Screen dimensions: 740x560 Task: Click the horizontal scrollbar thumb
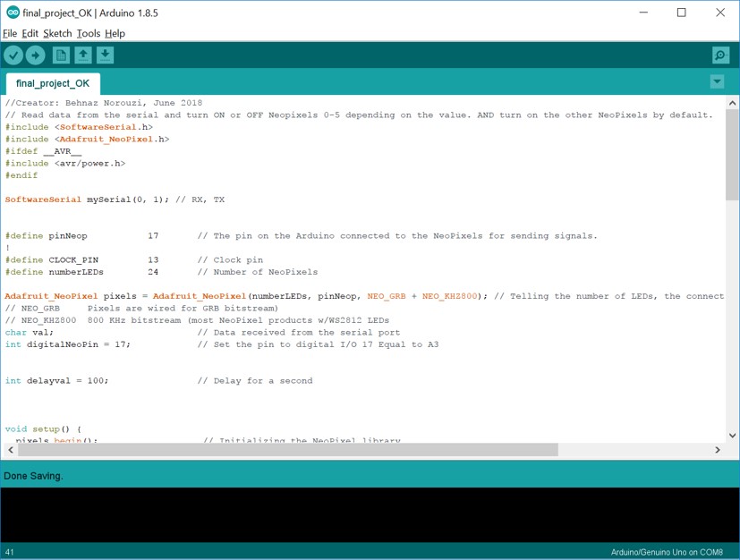tap(288, 450)
